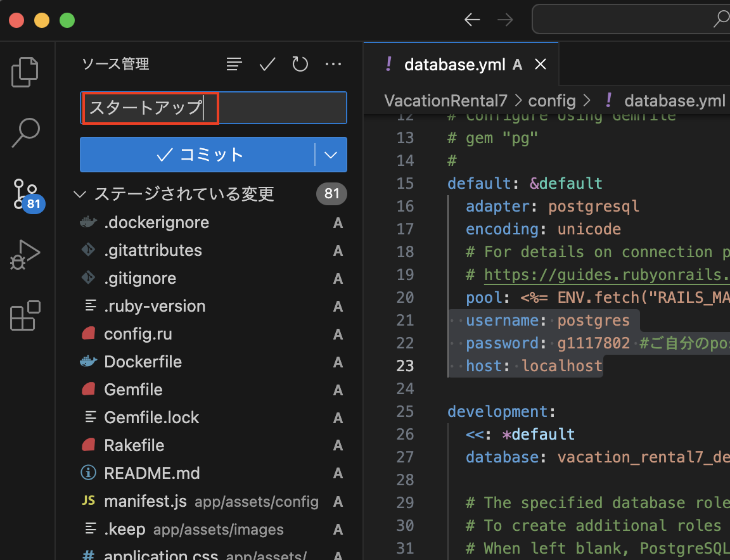Viewport: 730px width, 560px height.
Task: Click line number 23 in the gutter
Action: tap(405, 366)
